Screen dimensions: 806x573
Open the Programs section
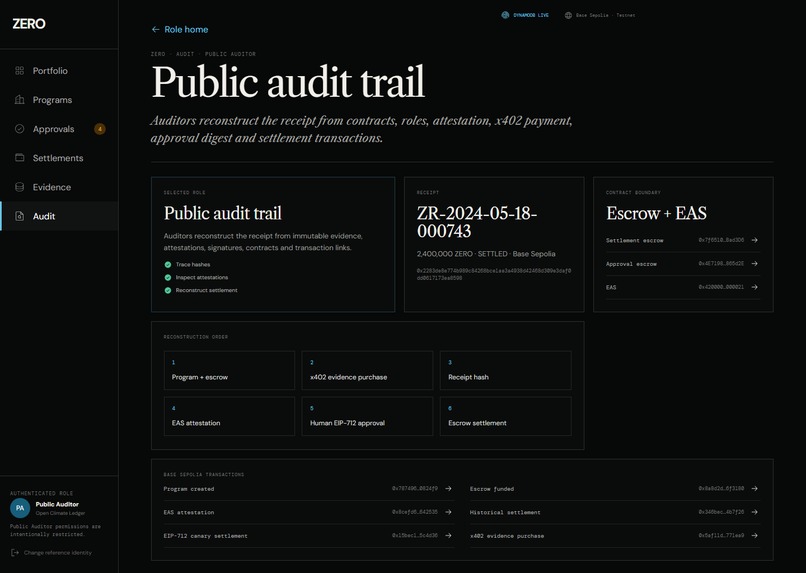tap(59, 100)
